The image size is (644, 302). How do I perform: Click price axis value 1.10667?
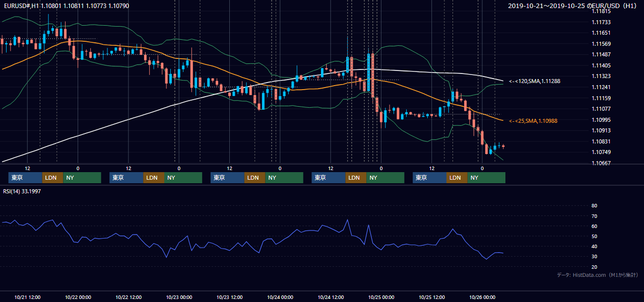(601, 163)
